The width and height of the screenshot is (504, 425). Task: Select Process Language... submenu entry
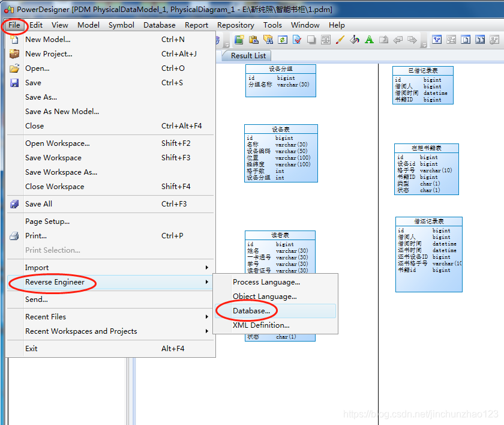[x=275, y=282]
